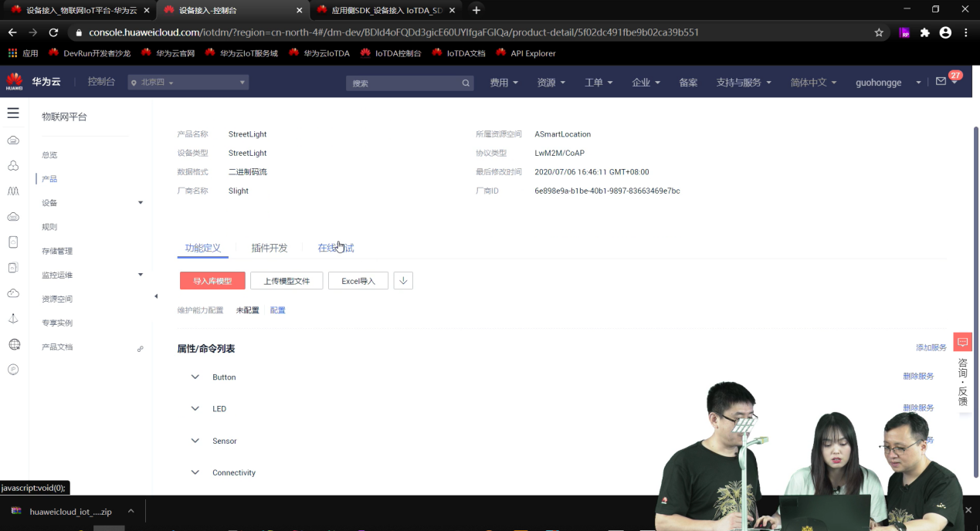Click the download arrow button beside Excel导入
This screenshot has width=980, height=531.
[x=403, y=281]
